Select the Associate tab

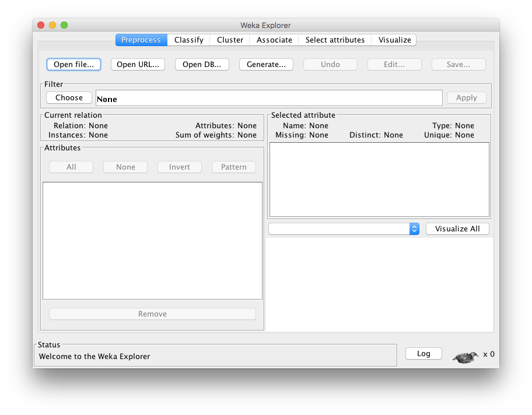tap(274, 40)
